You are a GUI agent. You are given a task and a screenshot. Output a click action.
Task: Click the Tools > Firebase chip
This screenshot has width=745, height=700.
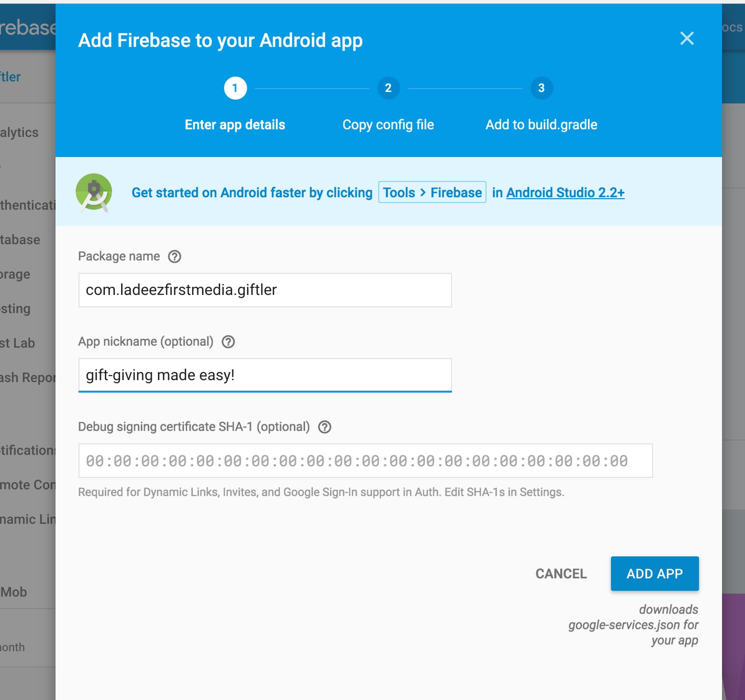[x=432, y=192]
